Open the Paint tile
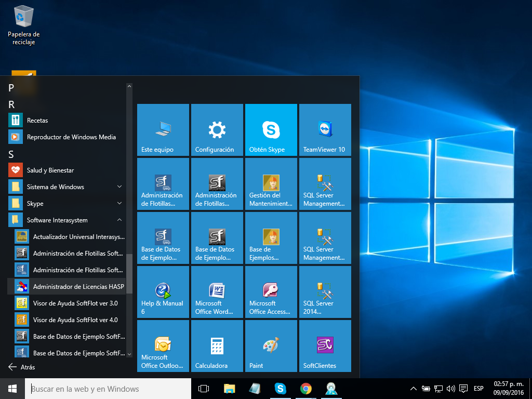This screenshot has height=399, width=532. coord(271,346)
